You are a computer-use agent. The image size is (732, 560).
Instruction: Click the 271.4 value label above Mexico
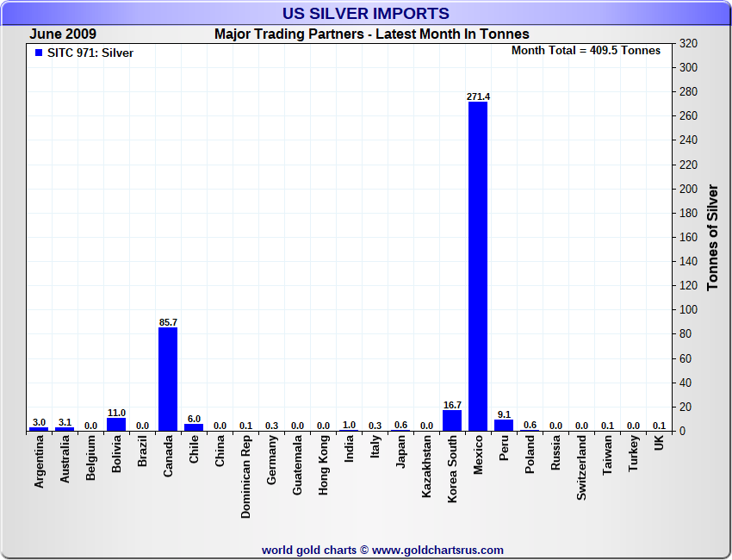(478, 96)
